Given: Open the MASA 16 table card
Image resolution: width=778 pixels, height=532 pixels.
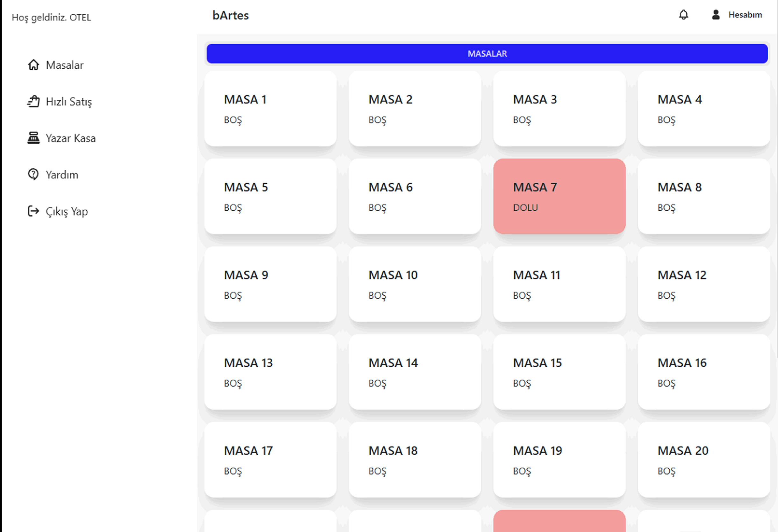Looking at the screenshot, I should pos(704,372).
